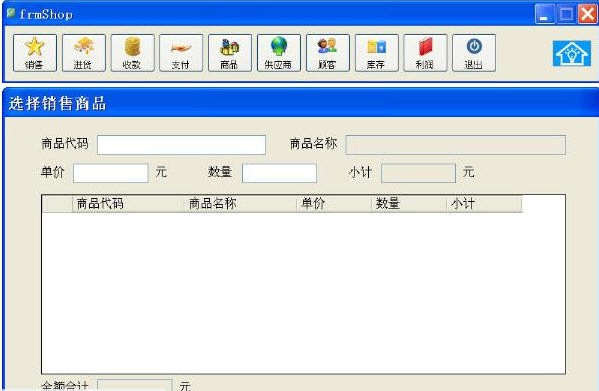This screenshot has height=391, width=599.
Task: Open the 支付 payment hand icon
Action: (x=181, y=53)
